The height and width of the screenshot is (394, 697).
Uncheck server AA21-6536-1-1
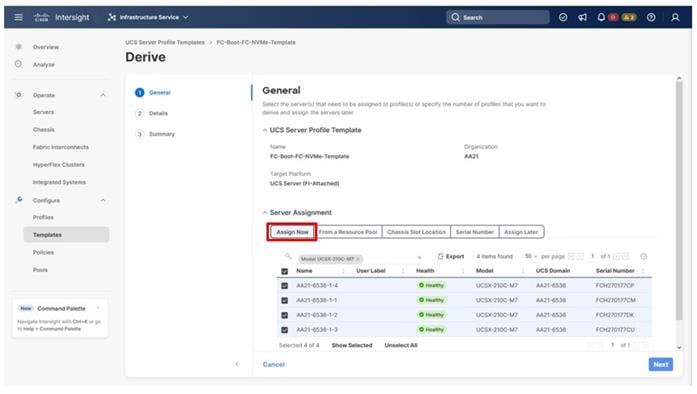[284, 301]
